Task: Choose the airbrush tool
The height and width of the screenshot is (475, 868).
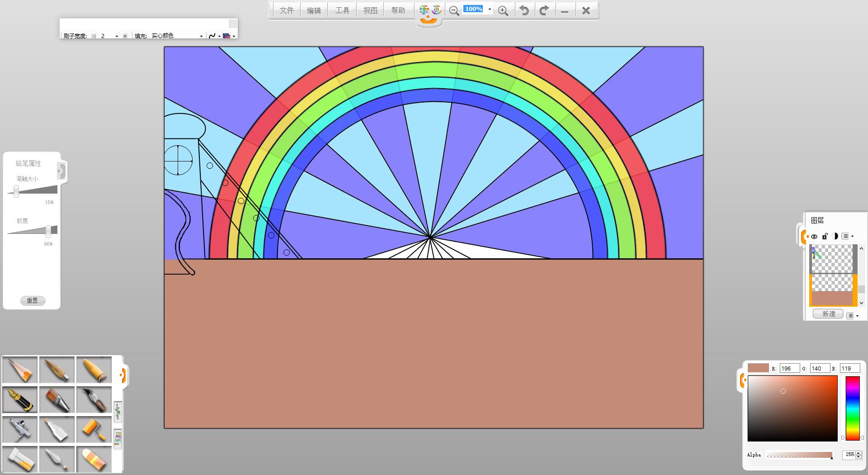Action: tap(20, 429)
